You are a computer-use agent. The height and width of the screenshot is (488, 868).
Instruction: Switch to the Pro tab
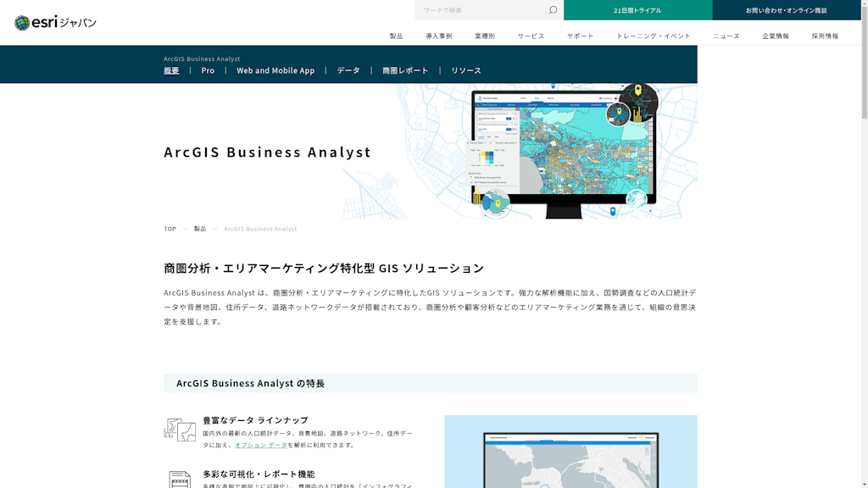coord(208,70)
